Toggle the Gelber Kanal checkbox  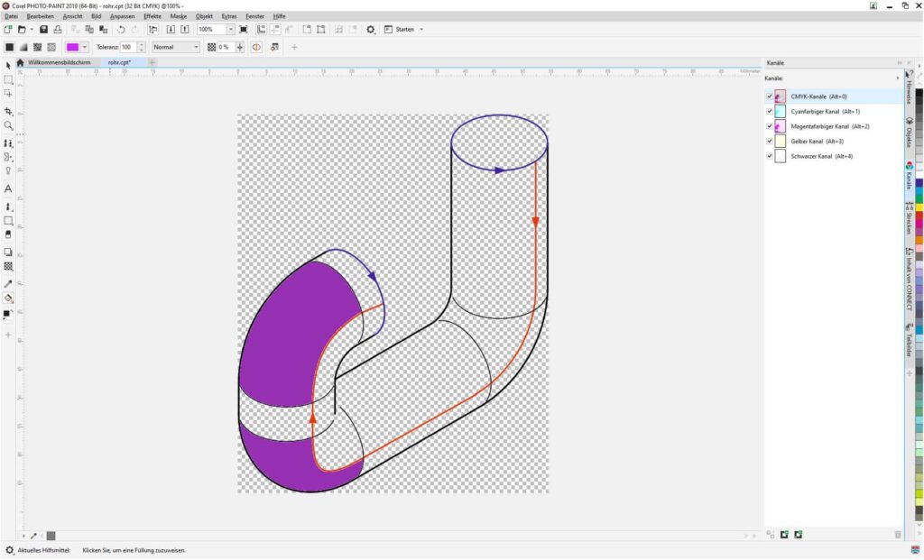pos(770,142)
